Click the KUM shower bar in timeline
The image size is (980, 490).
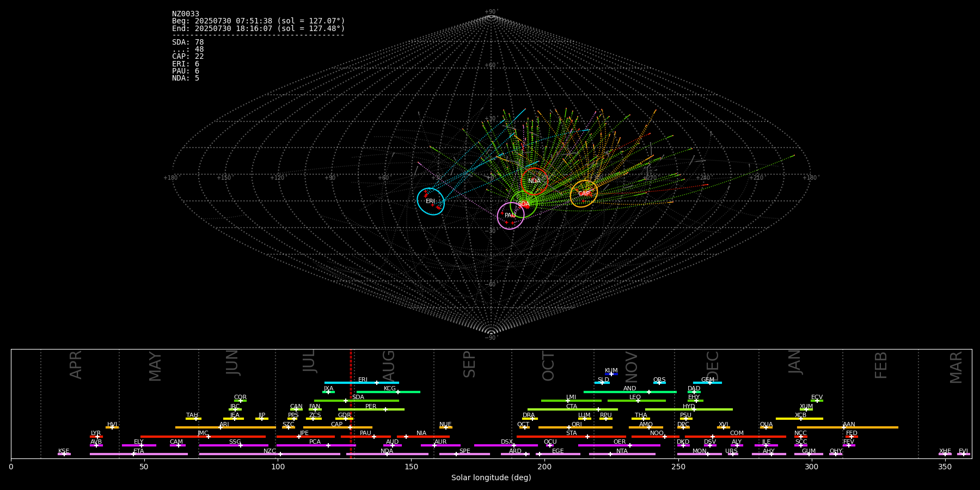[x=611, y=374]
